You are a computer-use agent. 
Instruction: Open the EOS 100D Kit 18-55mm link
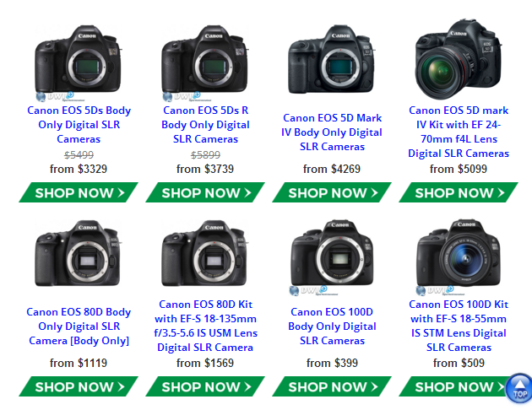[459, 326]
